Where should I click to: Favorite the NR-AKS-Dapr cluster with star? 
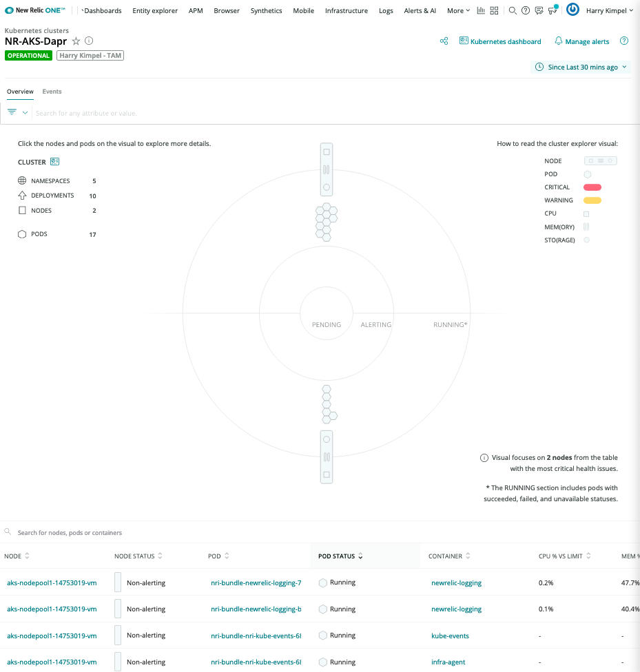point(76,41)
